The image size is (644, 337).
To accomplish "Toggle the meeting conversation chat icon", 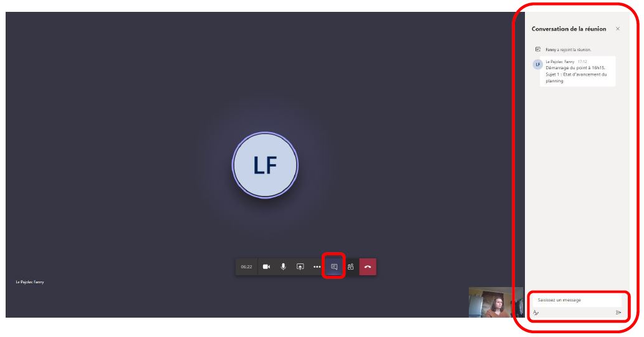I will (334, 266).
